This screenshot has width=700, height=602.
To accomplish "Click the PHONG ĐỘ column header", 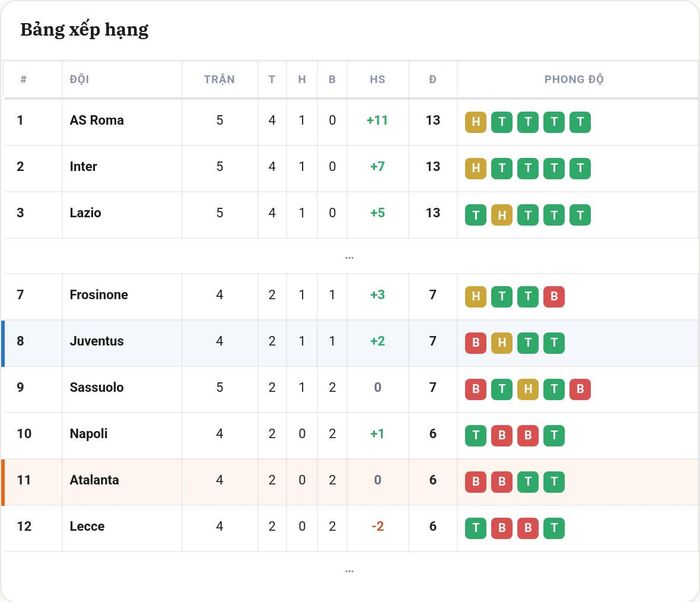I will click(x=574, y=79).
